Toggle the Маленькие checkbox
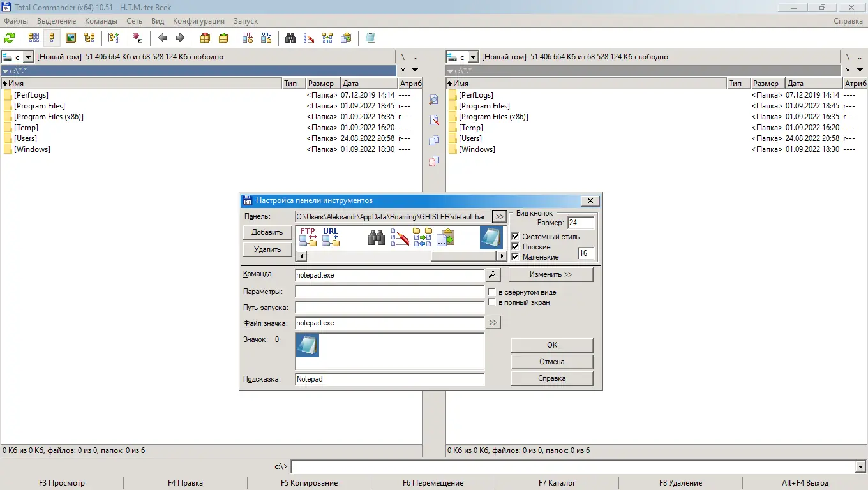Viewport: 868px width, 490px height. [x=516, y=257]
